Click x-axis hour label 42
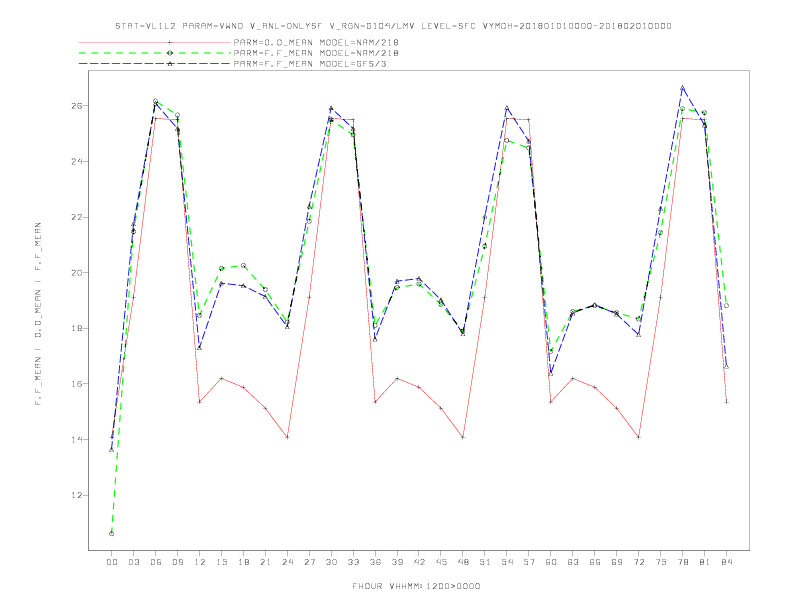Viewport: 792px width, 612px height. [419, 562]
